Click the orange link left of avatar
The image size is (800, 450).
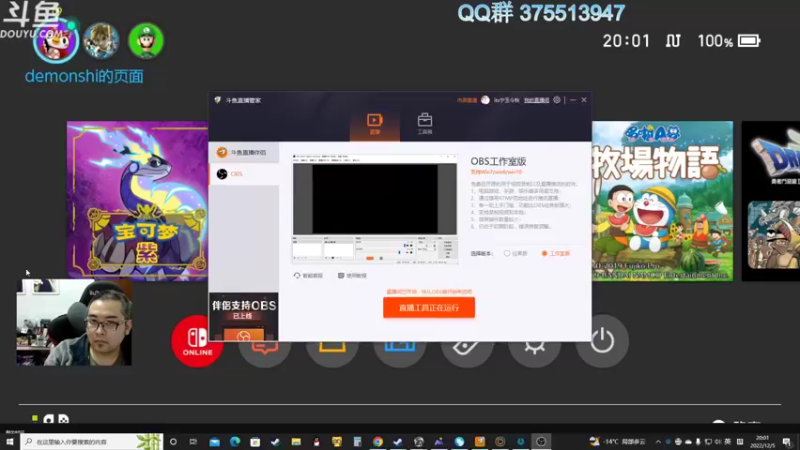point(467,101)
